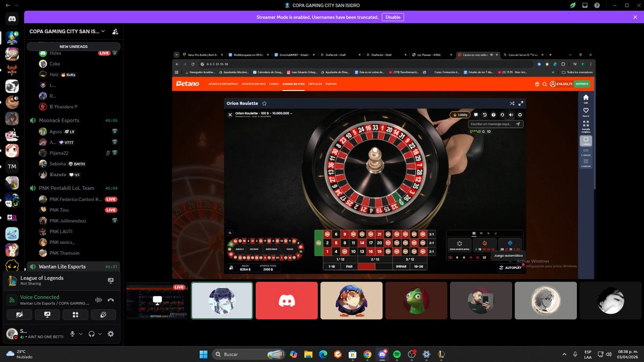This screenshot has height=362, width=644.
Task: Open the Moonack Esports voice channel
Action: pos(75,120)
